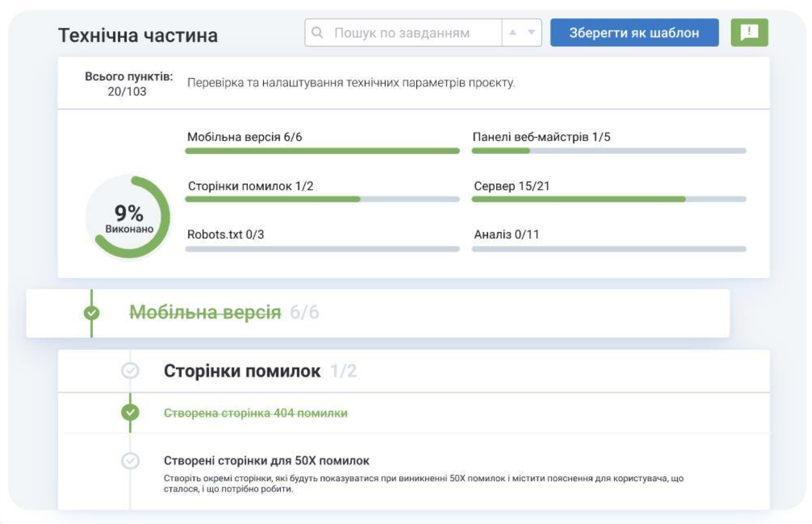Uncheck "Створена сторінка 404 помилки" task
Viewport: 812px width, 524px height.
click(x=130, y=412)
